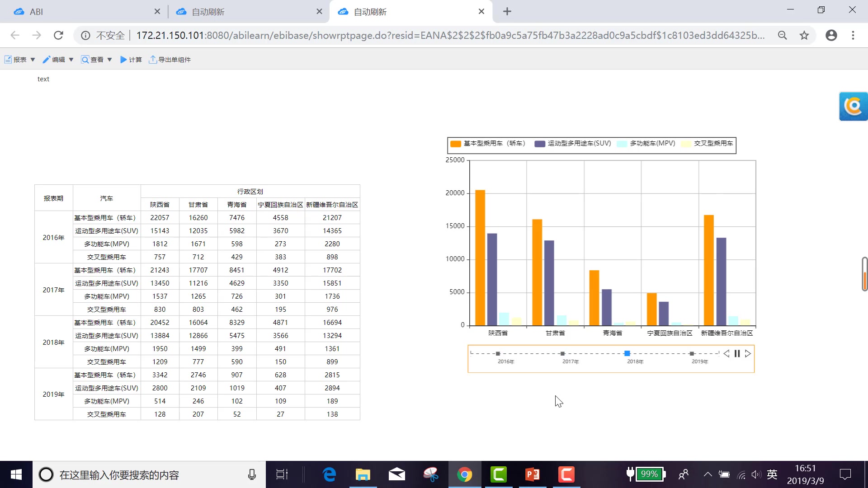Open the 编辑 dropdown menu
Image resolution: width=868 pixels, height=488 pixels.
tap(58, 60)
